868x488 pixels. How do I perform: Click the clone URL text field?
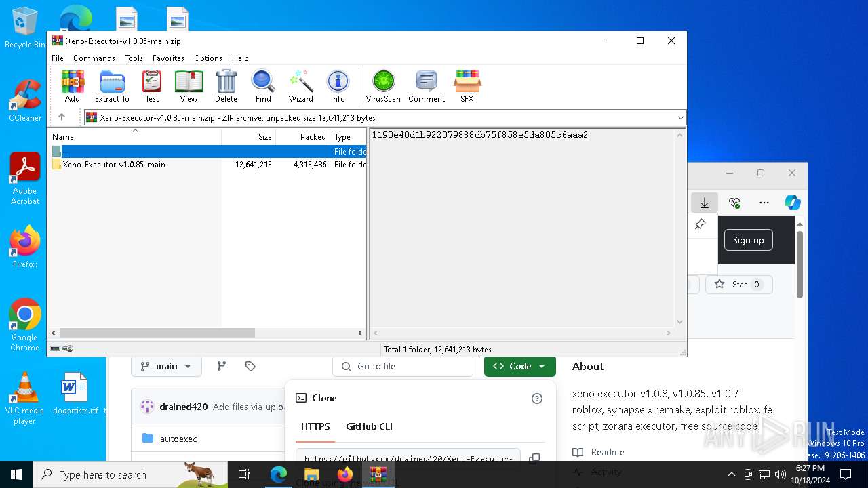[408, 458]
